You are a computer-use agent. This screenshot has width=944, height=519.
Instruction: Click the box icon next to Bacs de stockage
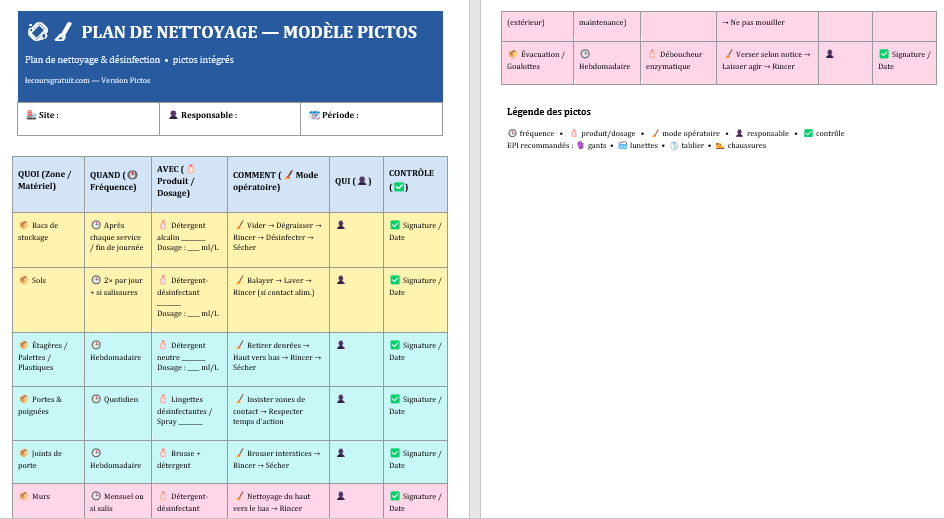tap(23, 225)
